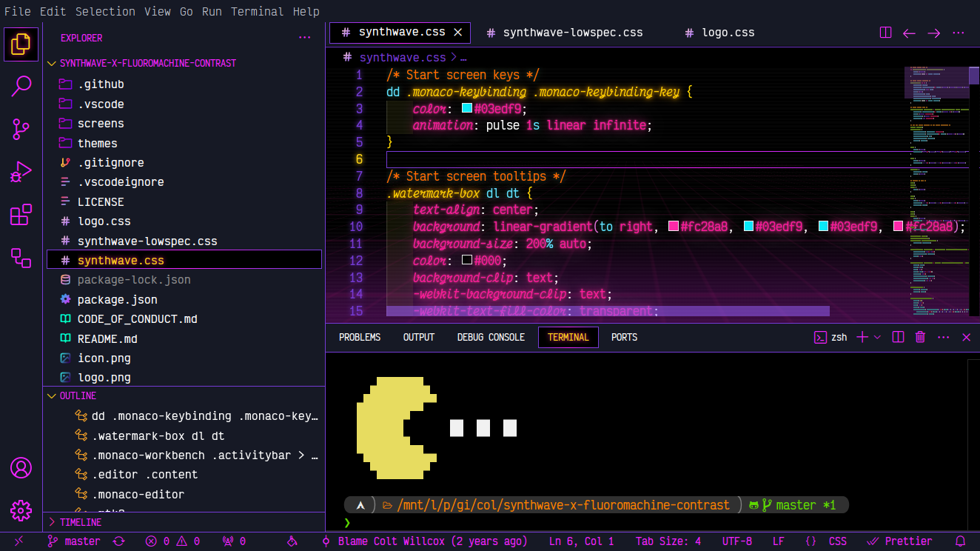Open the Remote Explorer icon in activity bar
980x551 pixels.
click(21, 258)
